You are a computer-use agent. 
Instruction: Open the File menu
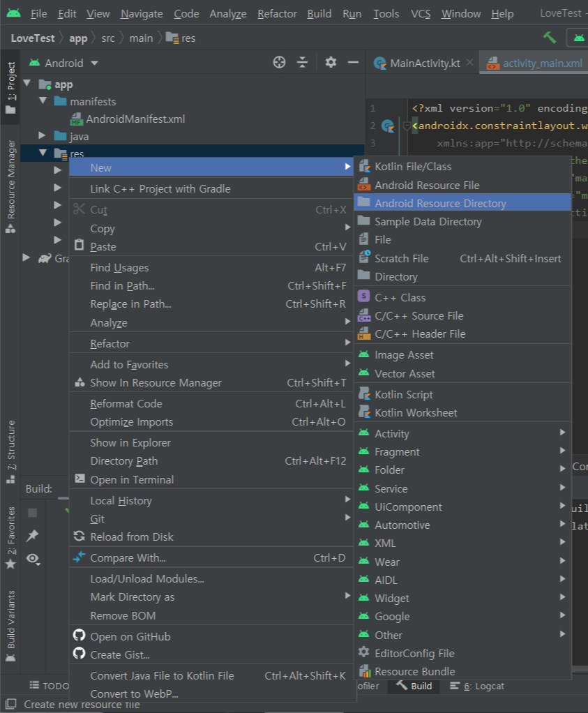(x=38, y=14)
